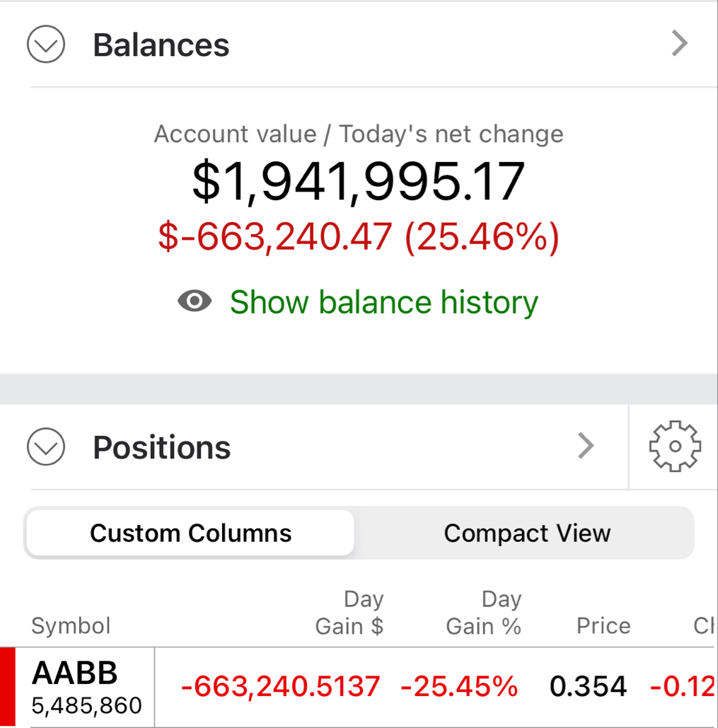Tap today's net change $-663,240.47 figure
This screenshot has width=718, height=728.
click(274, 236)
